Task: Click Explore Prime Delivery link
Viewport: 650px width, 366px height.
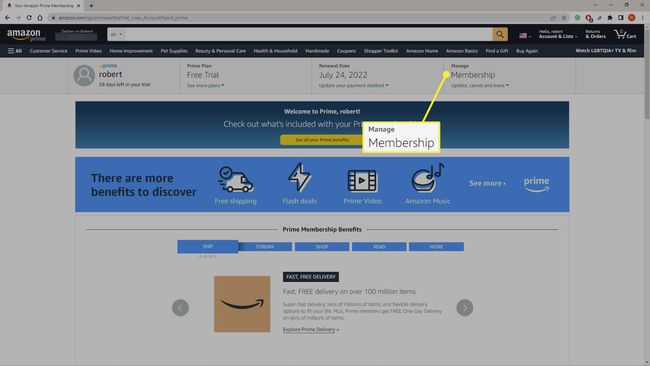Action: [x=311, y=330]
